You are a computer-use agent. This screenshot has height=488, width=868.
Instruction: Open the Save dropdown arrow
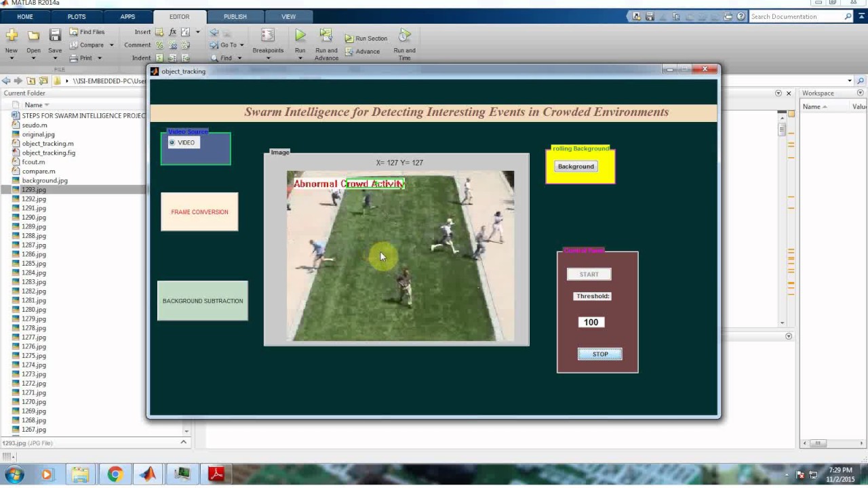[55, 58]
